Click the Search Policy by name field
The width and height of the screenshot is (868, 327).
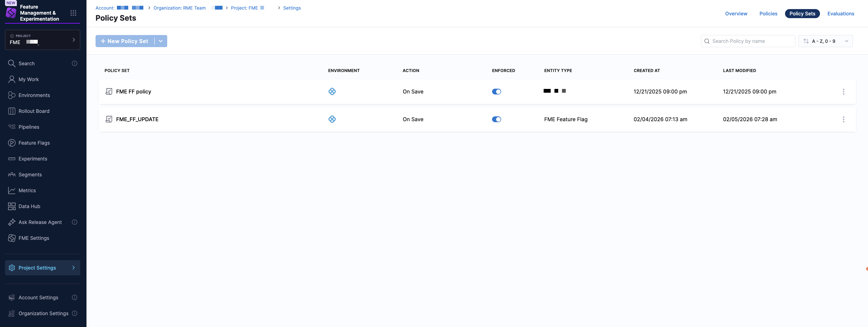click(748, 41)
